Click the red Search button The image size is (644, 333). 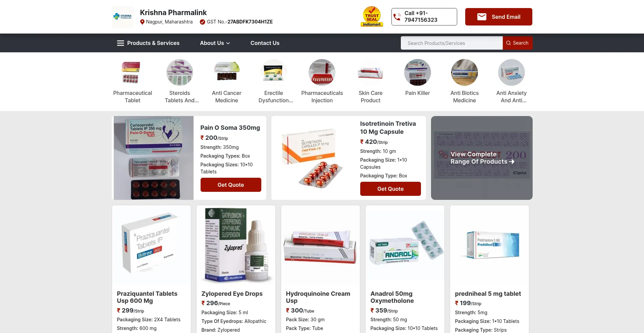(x=518, y=43)
